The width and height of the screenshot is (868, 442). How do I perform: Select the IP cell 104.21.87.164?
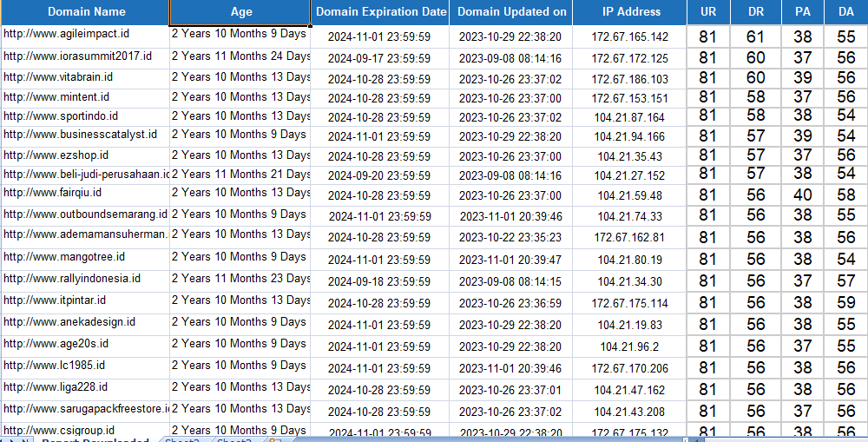pyautogui.click(x=630, y=117)
